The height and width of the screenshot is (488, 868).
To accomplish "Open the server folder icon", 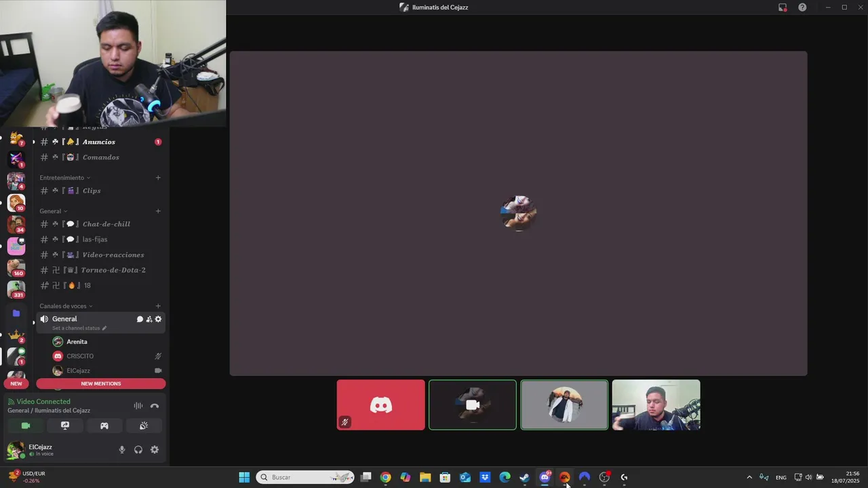I will 16,313.
